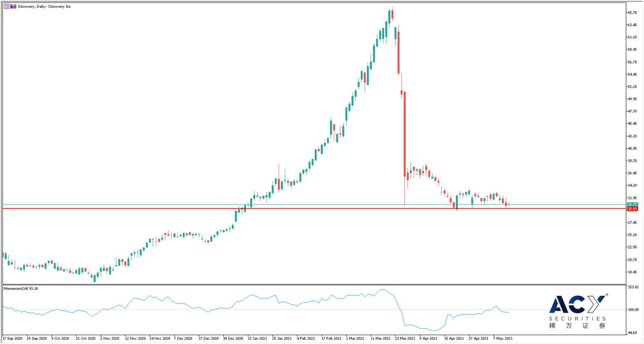Click the '25 Jan 2021' date label

[x=281, y=338]
